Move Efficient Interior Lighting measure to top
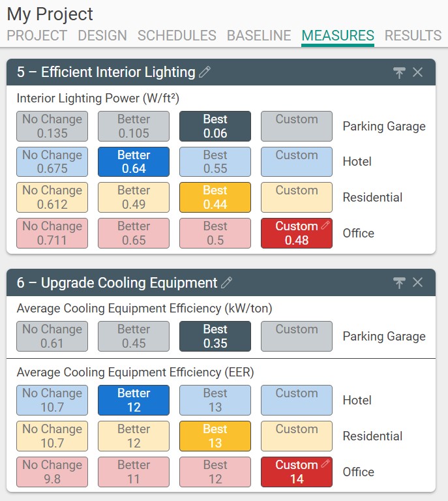Screen dimensions: 448x501 coord(399,72)
